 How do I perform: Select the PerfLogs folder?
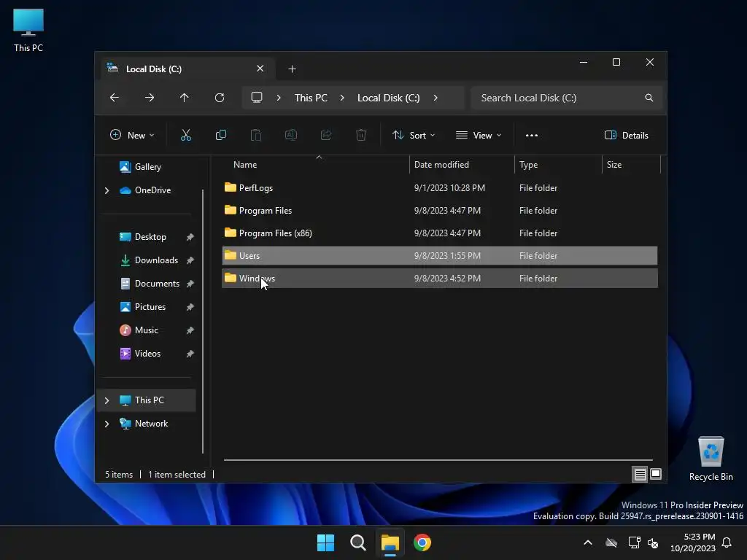pyautogui.click(x=440, y=187)
